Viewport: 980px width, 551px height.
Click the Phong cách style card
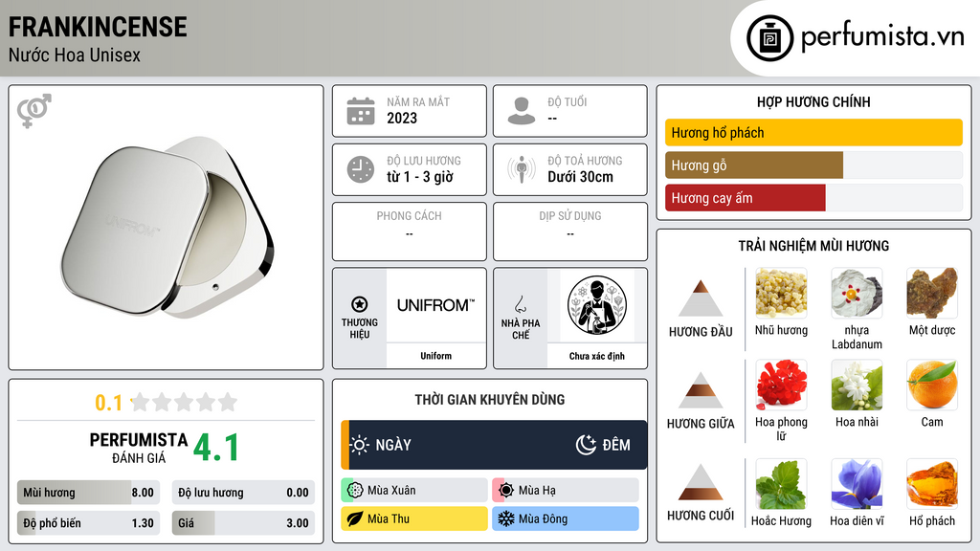click(x=410, y=231)
